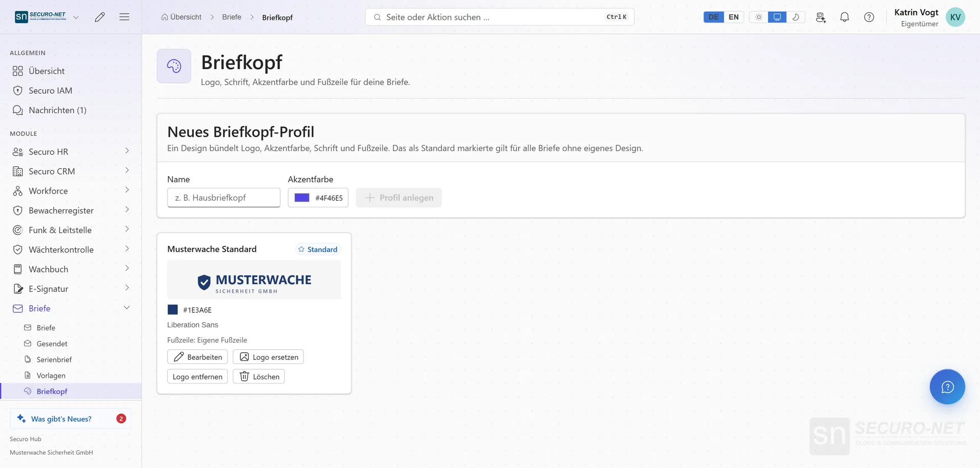Click the #1E3A6E color swatch
This screenshot has height=468, width=980.
(x=173, y=310)
